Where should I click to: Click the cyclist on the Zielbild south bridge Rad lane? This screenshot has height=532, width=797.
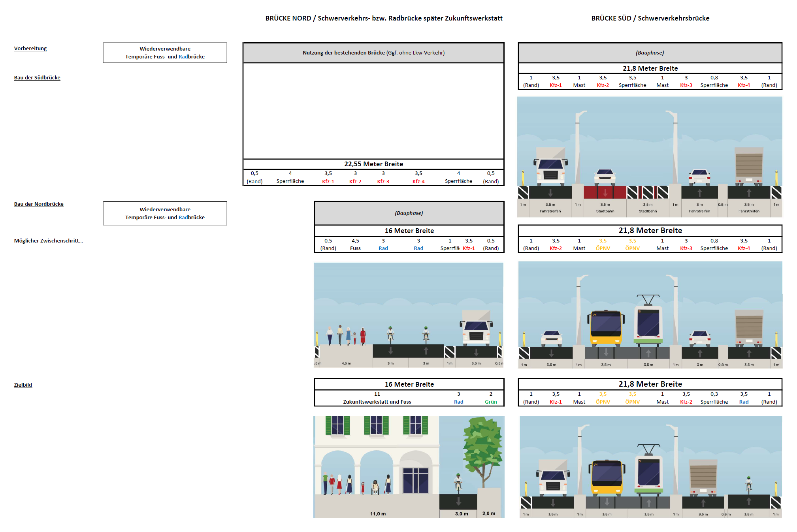coord(748,484)
